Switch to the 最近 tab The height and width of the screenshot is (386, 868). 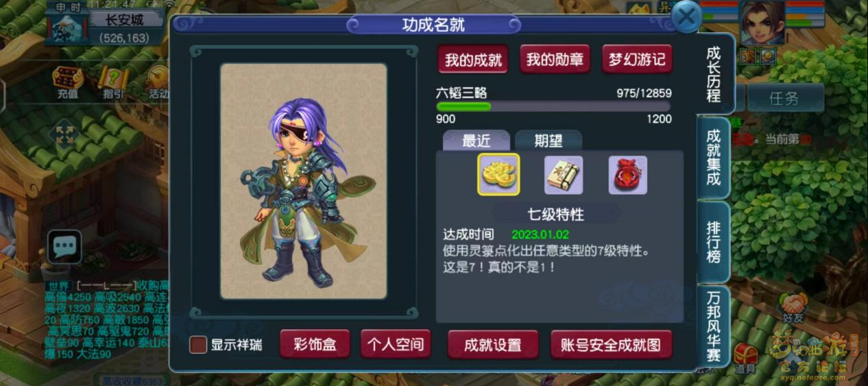coord(477,141)
